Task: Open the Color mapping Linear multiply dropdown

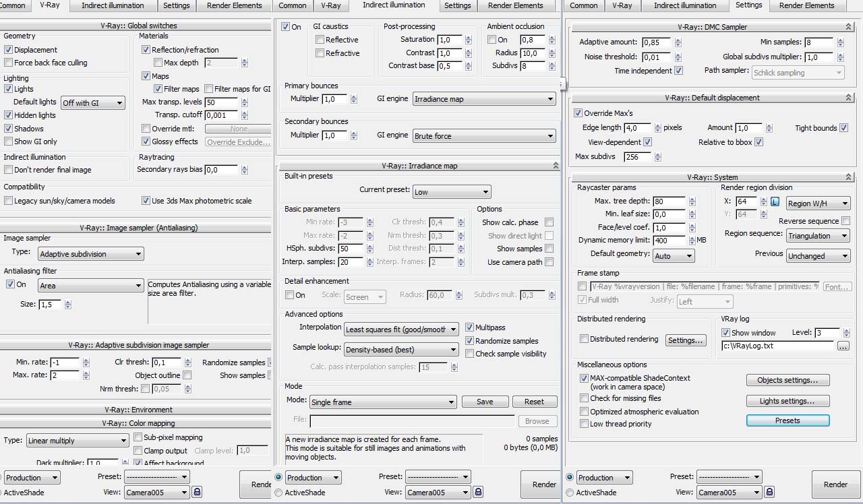Action: [78, 441]
